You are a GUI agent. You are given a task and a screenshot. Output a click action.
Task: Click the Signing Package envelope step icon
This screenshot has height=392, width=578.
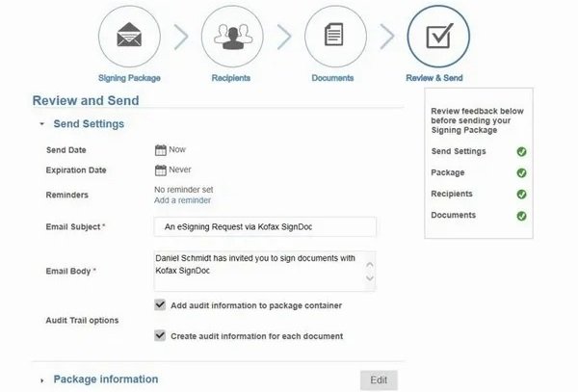click(x=130, y=38)
